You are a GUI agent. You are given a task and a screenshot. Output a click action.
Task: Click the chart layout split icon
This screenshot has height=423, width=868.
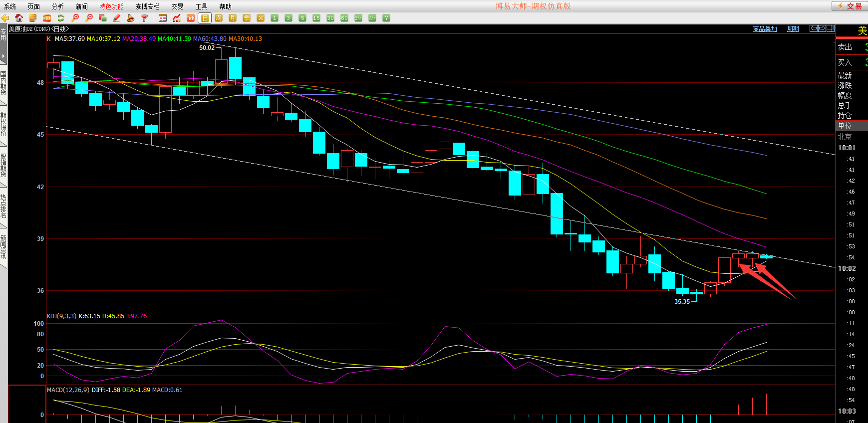[x=830, y=28]
